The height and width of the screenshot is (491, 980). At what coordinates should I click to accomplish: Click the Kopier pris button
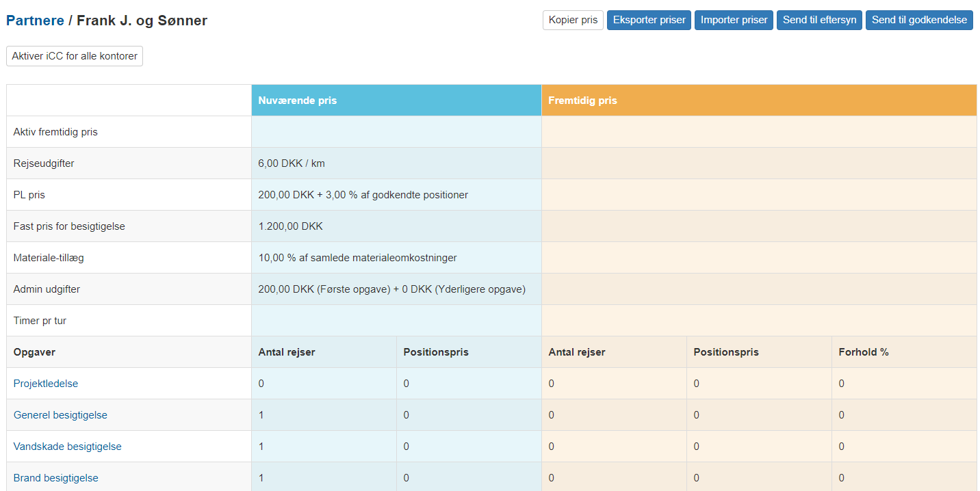(573, 20)
